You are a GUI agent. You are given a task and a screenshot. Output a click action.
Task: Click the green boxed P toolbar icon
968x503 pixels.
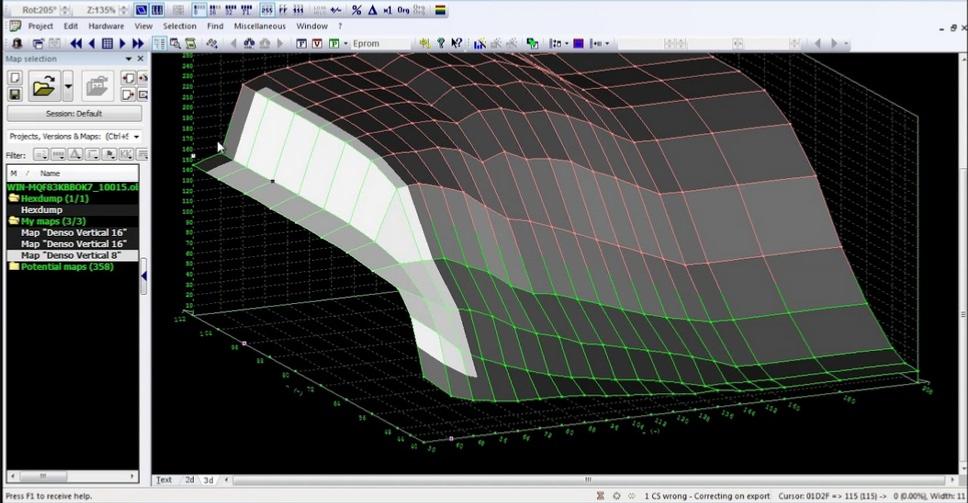[x=334, y=43]
